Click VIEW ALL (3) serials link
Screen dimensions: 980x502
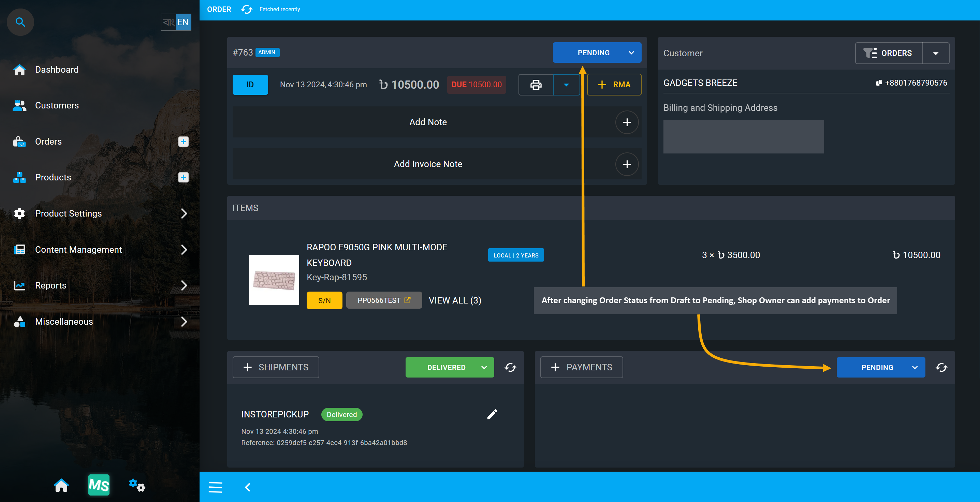tap(455, 300)
